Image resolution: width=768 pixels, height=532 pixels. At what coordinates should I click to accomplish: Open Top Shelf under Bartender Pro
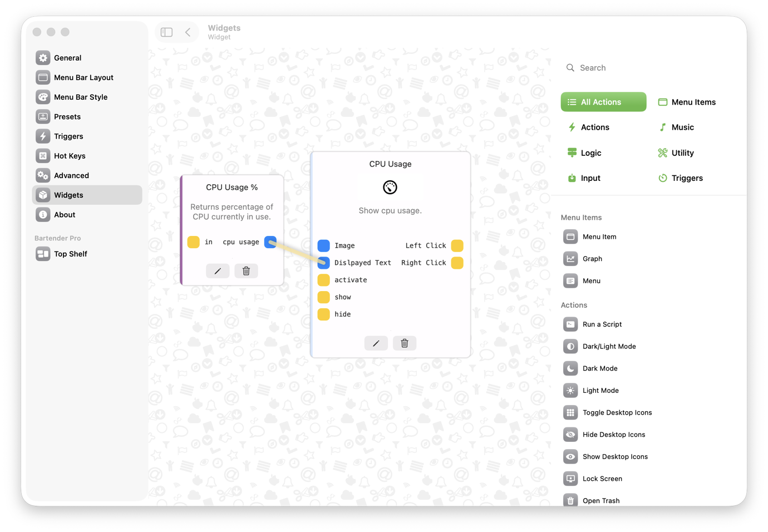point(87,254)
